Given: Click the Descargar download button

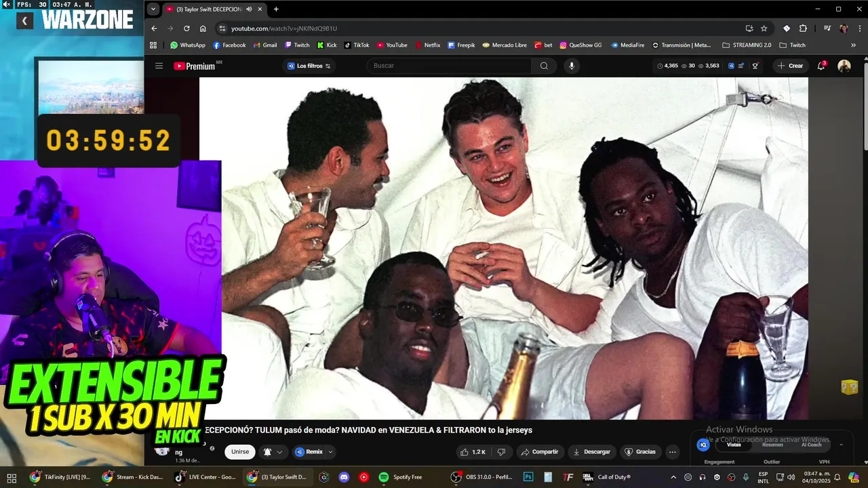Looking at the screenshot, I should click(x=591, y=452).
